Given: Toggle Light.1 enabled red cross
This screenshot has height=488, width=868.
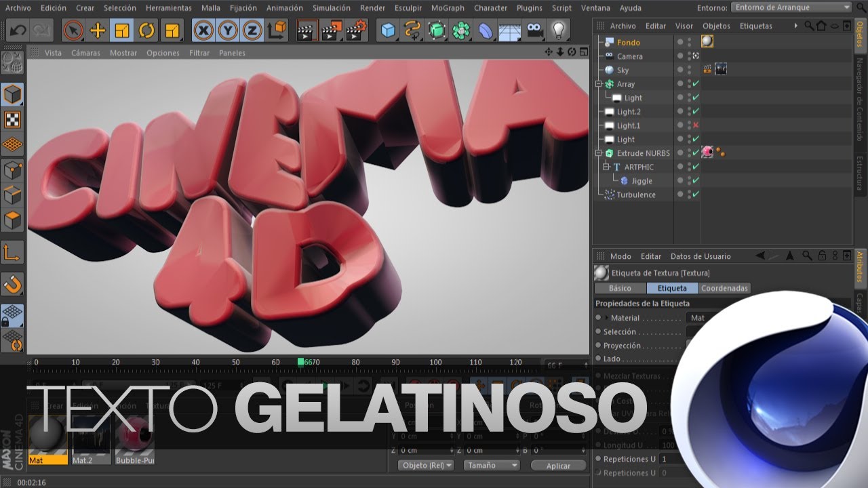Looking at the screenshot, I should tap(695, 125).
